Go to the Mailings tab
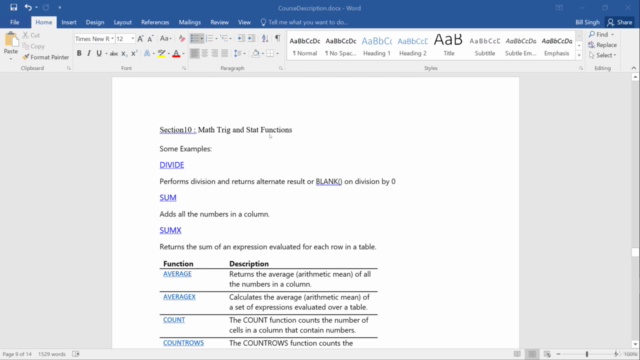The image size is (640, 360). [190, 22]
